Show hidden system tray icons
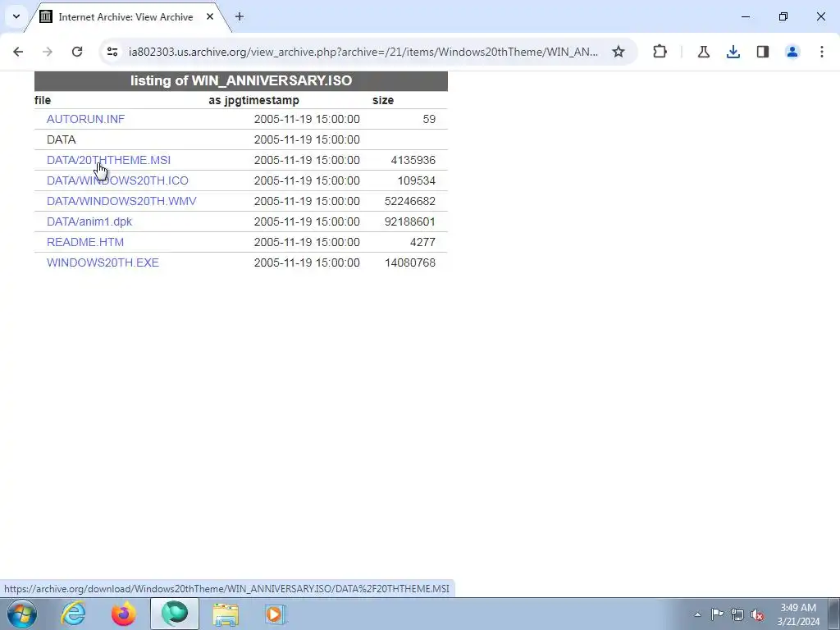 click(697, 614)
